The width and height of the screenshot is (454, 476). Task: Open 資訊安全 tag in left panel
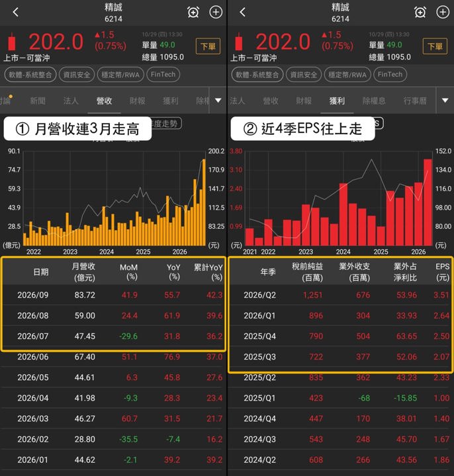[77, 75]
